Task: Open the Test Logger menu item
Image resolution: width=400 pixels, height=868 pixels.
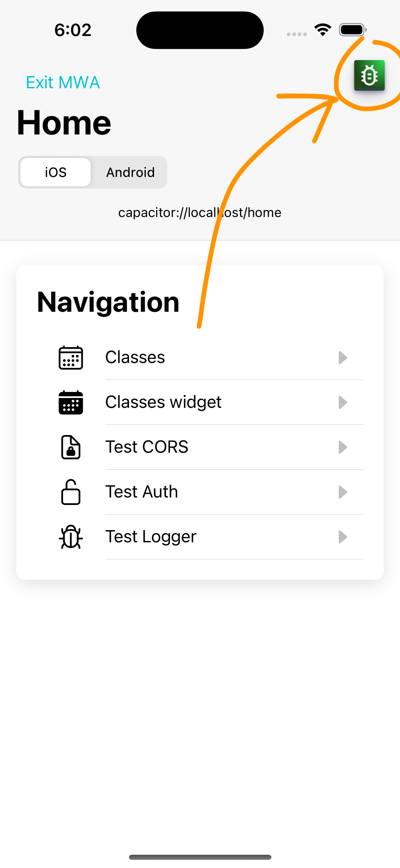Action: click(x=151, y=537)
